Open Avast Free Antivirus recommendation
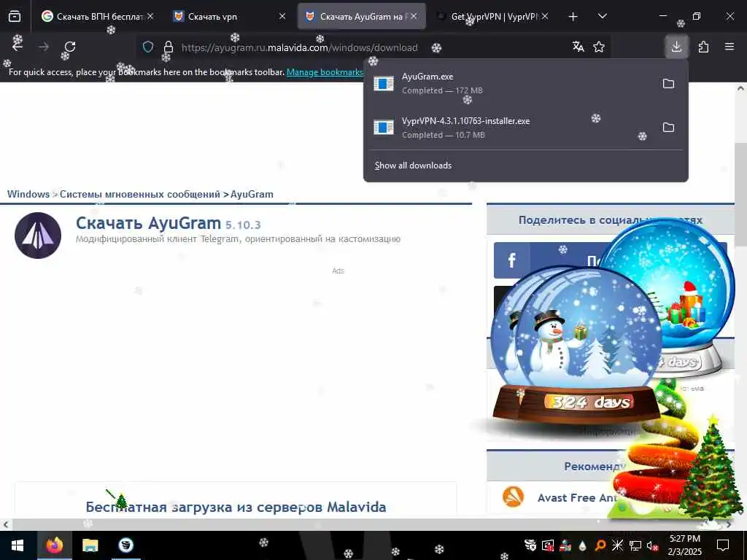747x560 pixels. click(578, 497)
